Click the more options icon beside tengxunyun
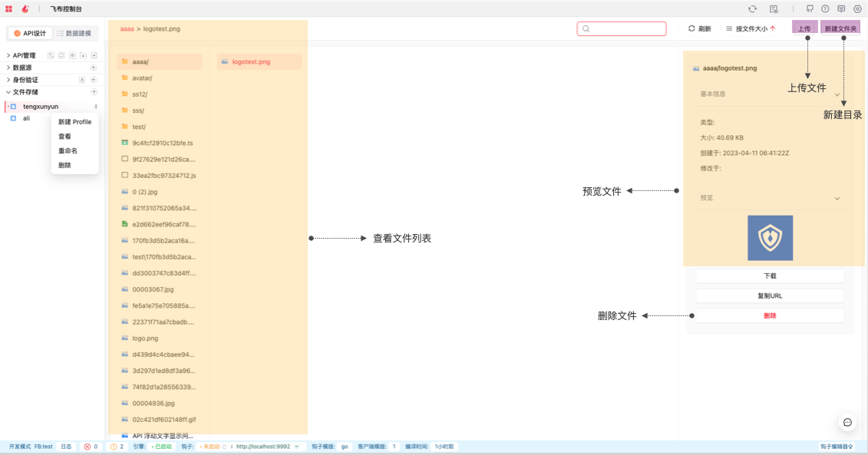Viewport: 868px width, 455px height. [96, 107]
